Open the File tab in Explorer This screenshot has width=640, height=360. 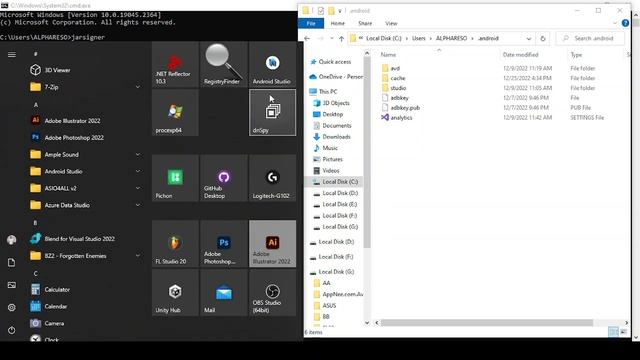[311, 23]
